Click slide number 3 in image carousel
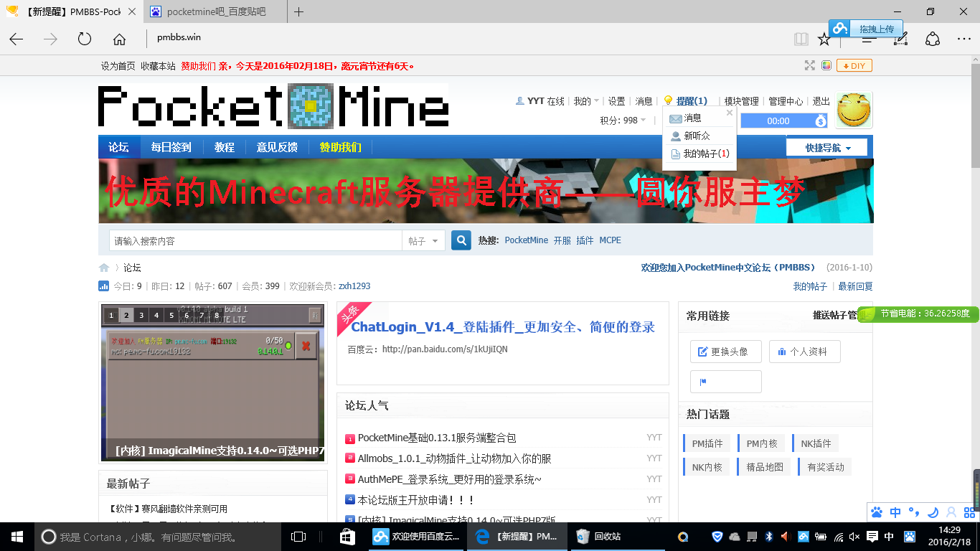The width and height of the screenshot is (980, 551). (x=142, y=315)
